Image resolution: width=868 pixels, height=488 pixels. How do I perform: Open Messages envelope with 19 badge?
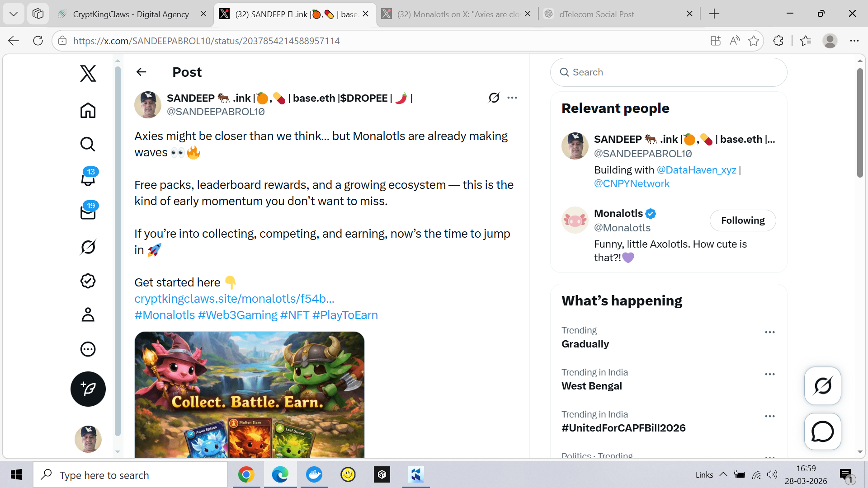[x=88, y=212]
